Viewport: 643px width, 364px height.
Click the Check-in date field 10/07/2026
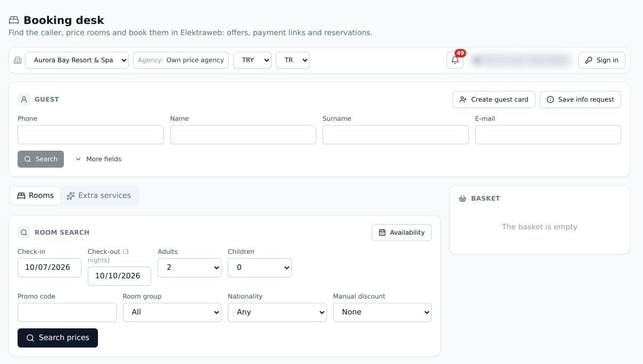point(50,268)
